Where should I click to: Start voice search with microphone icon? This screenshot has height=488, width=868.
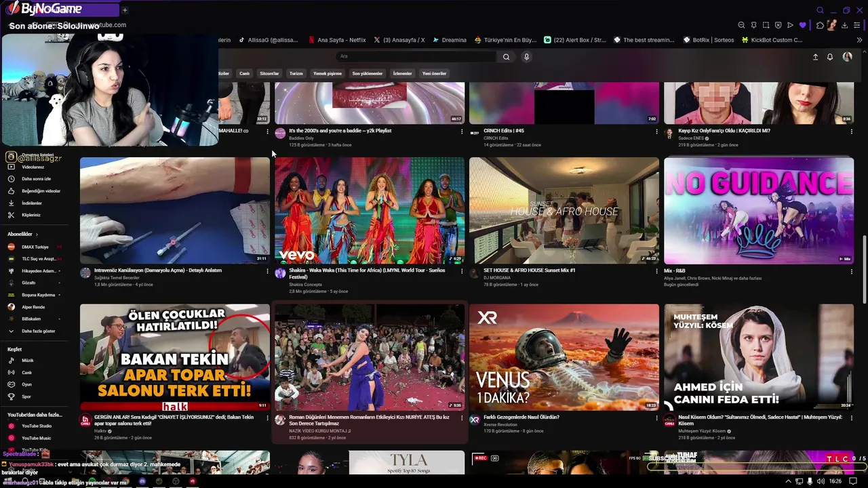(526, 57)
